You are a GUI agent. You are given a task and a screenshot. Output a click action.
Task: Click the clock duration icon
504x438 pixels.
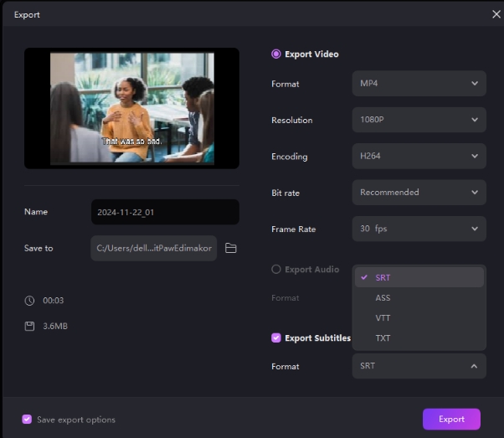click(30, 300)
